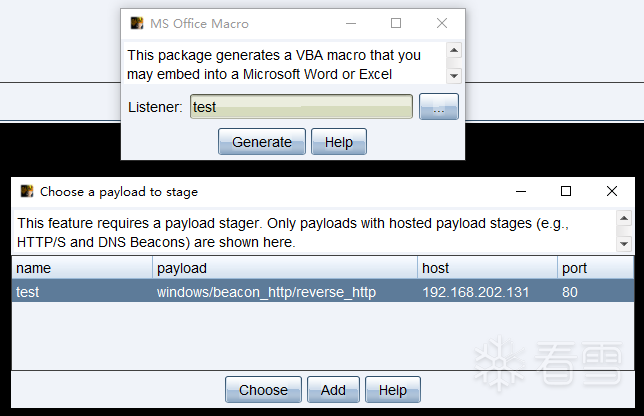Click inside the Listener text field

301,106
